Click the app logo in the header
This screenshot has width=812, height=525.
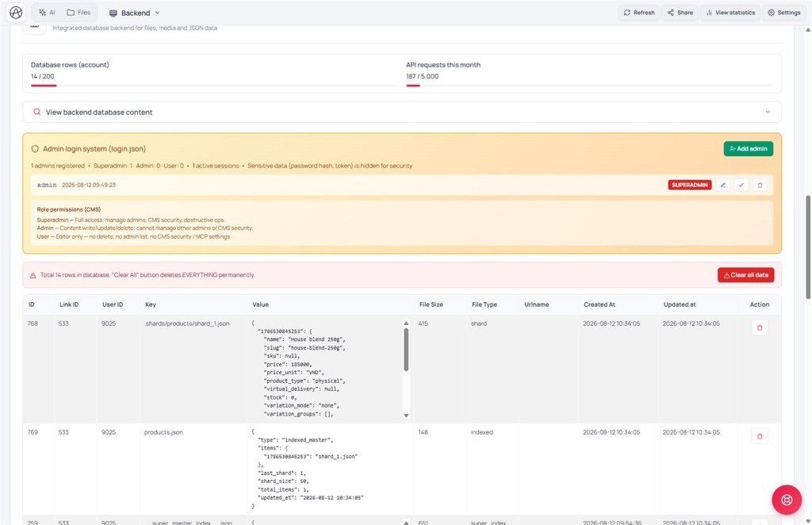[x=16, y=13]
